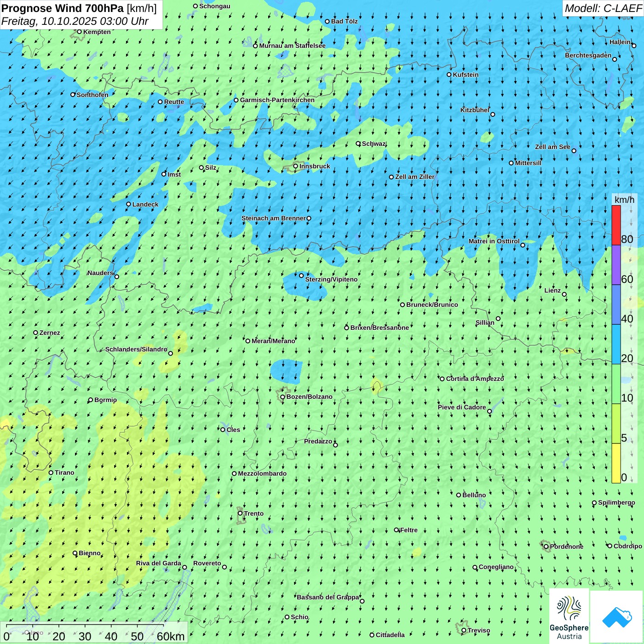Click the Bad Tölz city marker
The width and height of the screenshot is (644, 644).
[328, 21]
